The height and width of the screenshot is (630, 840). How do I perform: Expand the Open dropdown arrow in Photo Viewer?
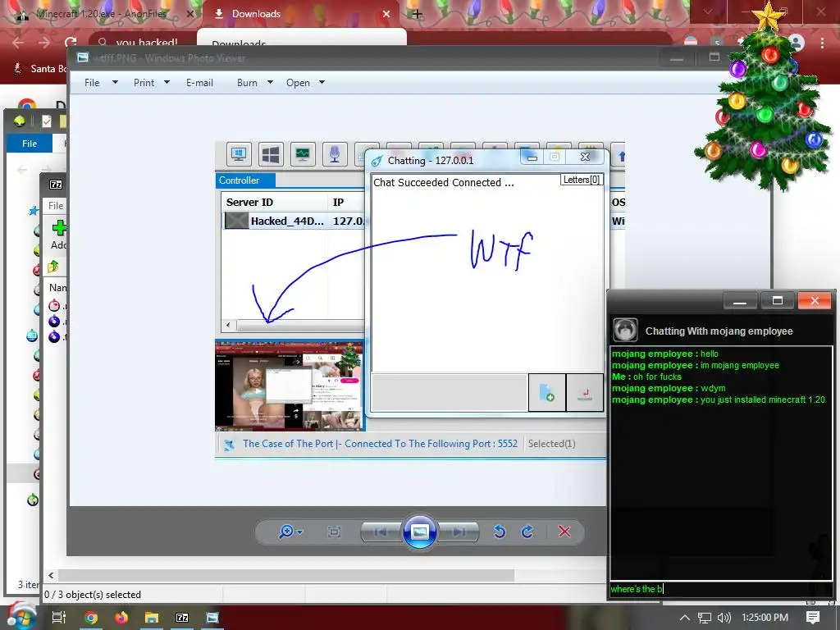[x=322, y=82]
